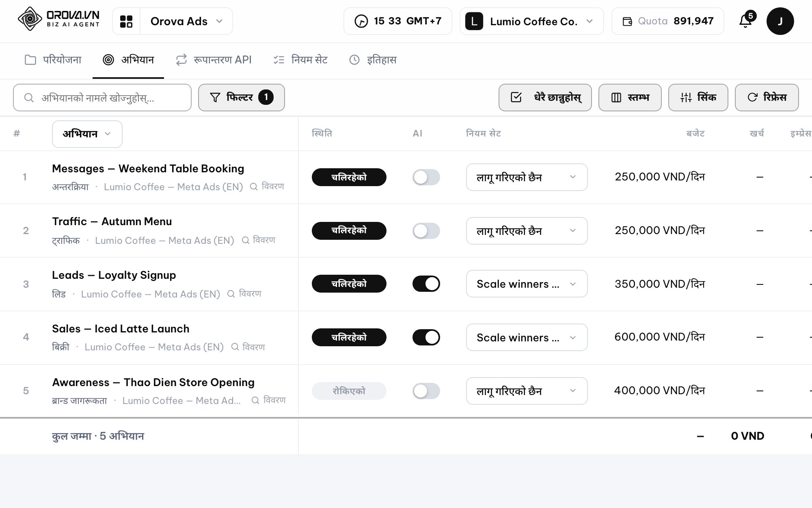
Task: Click the Lumio Coffee Co. L badge
Action: pyautogui.click(x=474, y=21)
